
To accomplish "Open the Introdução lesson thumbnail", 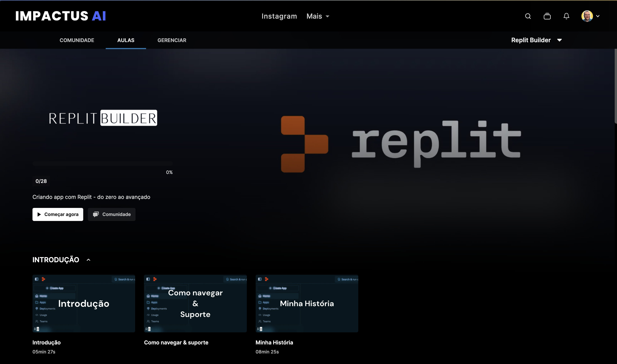I will pos(84,303).
